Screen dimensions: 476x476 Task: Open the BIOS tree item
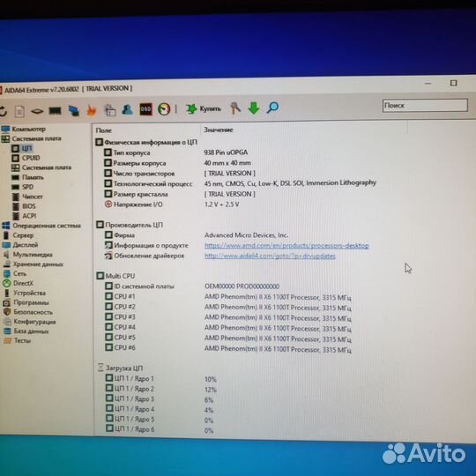tap(24, 206)
